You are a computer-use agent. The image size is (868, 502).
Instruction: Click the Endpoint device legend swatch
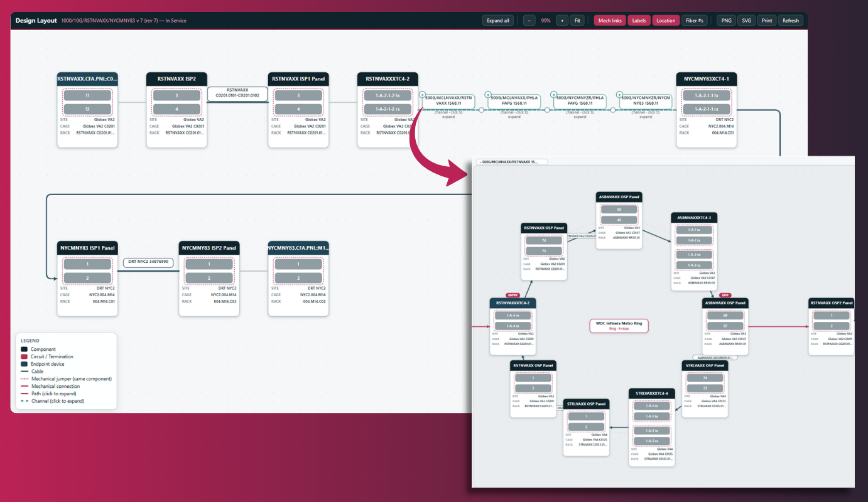coord(24,364)
